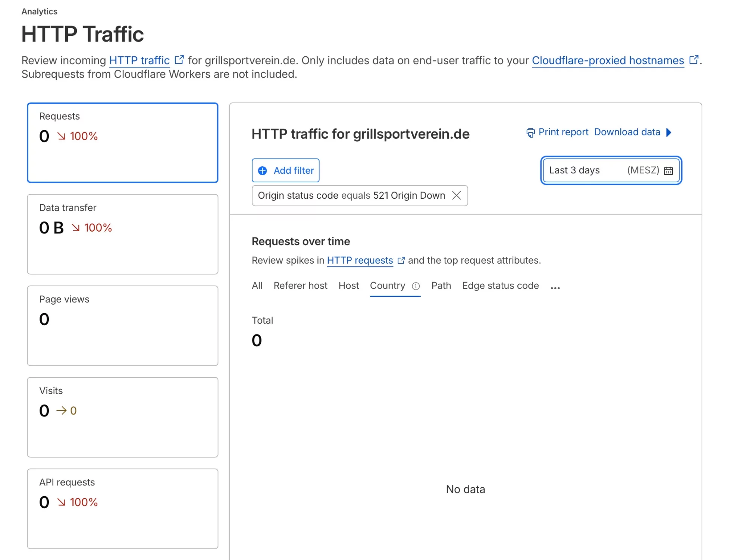
Task: Switch to the Host tab
Action: tap(349, 286)
